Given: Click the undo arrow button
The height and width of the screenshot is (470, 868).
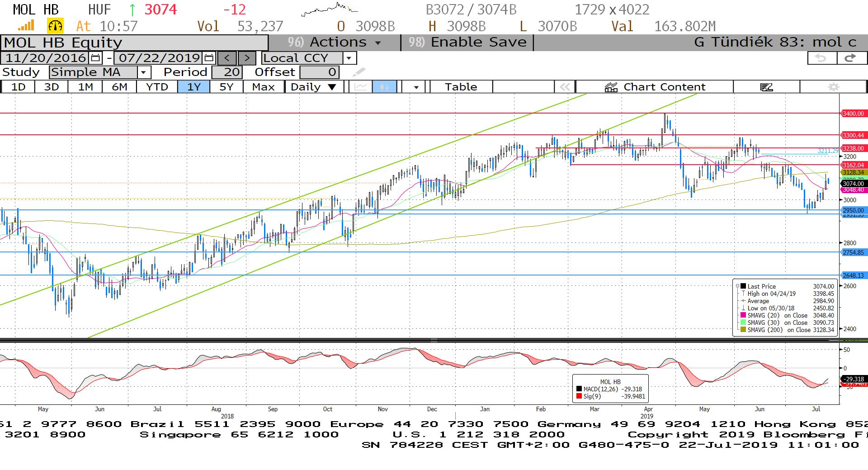Looking at the screenshot, I should [x=822, y=58].
